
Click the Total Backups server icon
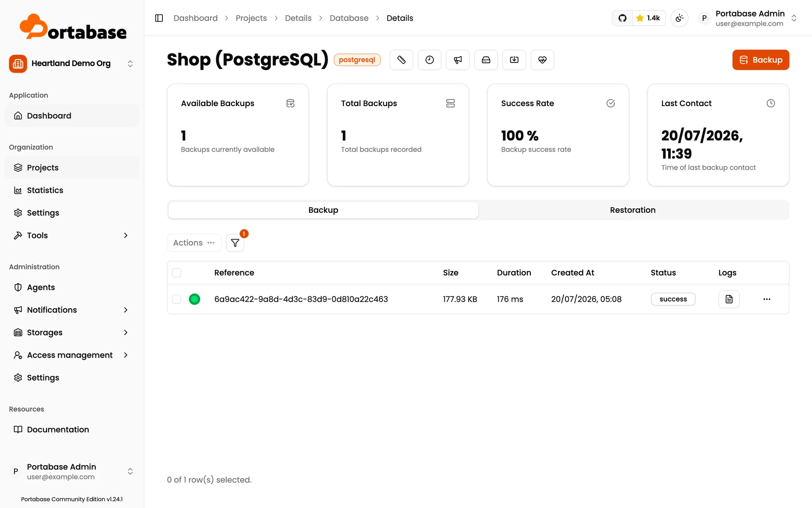click(450, 103)
